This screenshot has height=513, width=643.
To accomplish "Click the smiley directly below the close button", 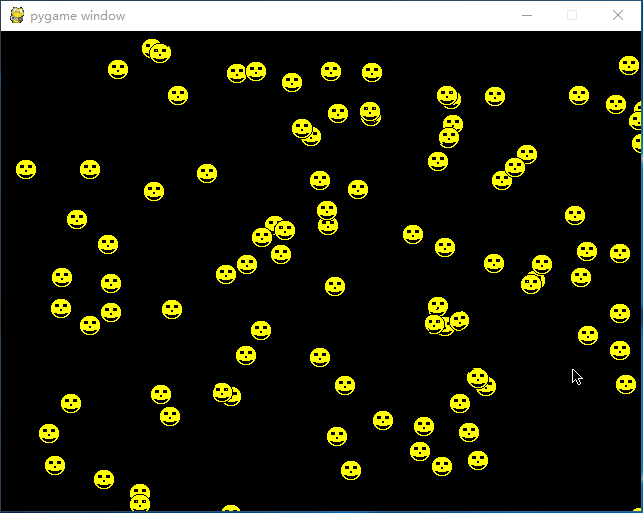I will (629, 66).
